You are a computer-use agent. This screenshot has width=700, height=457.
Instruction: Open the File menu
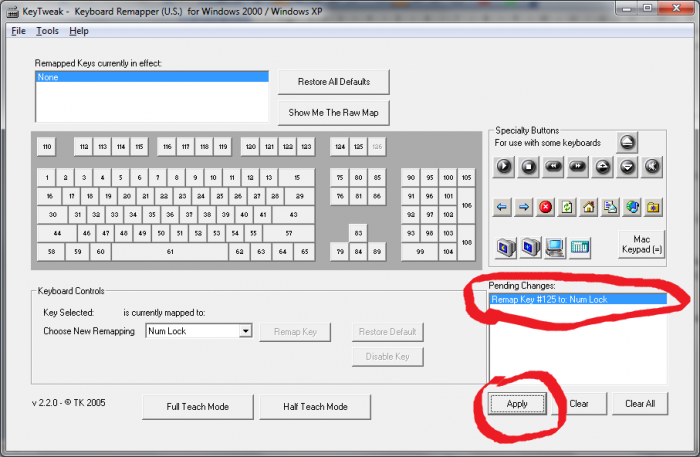click(18, 31)
